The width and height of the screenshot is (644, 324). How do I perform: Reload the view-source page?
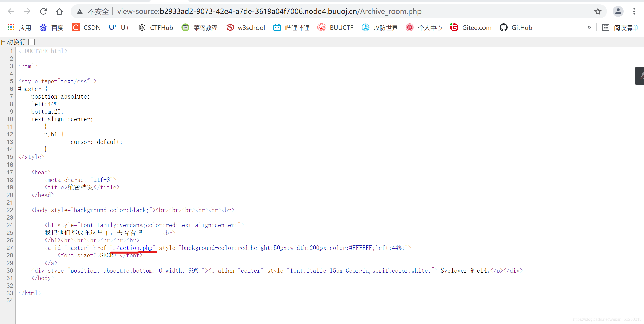[x=43, y=11]
